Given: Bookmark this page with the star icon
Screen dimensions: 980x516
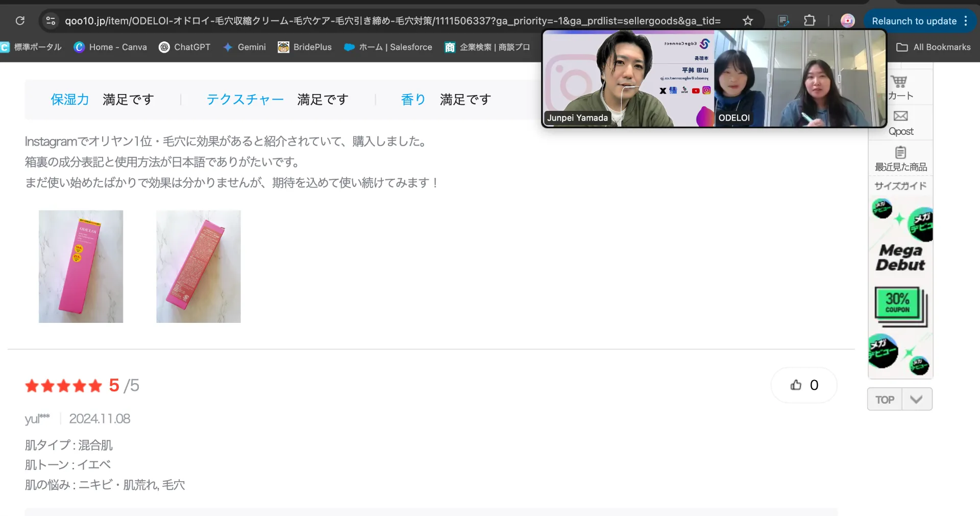Looking at the screenshot, I should pyautogui.click(x=747, y=21).
